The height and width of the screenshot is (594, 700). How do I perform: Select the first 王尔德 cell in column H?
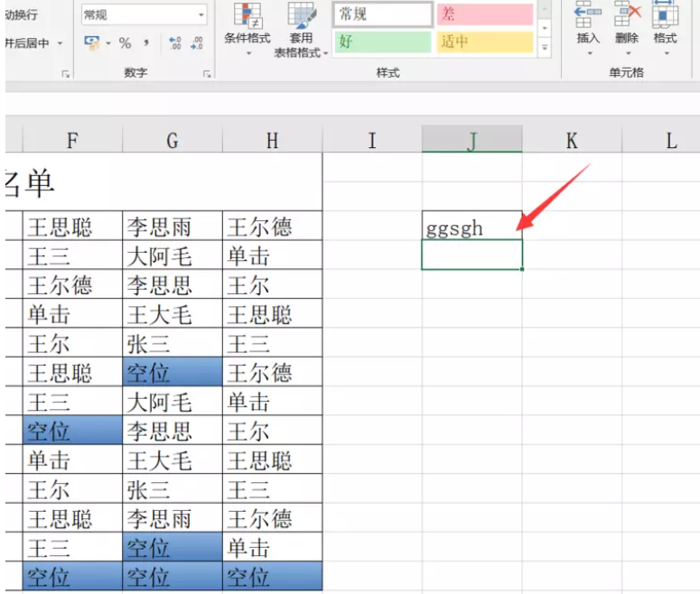click(x=272, y=227)
